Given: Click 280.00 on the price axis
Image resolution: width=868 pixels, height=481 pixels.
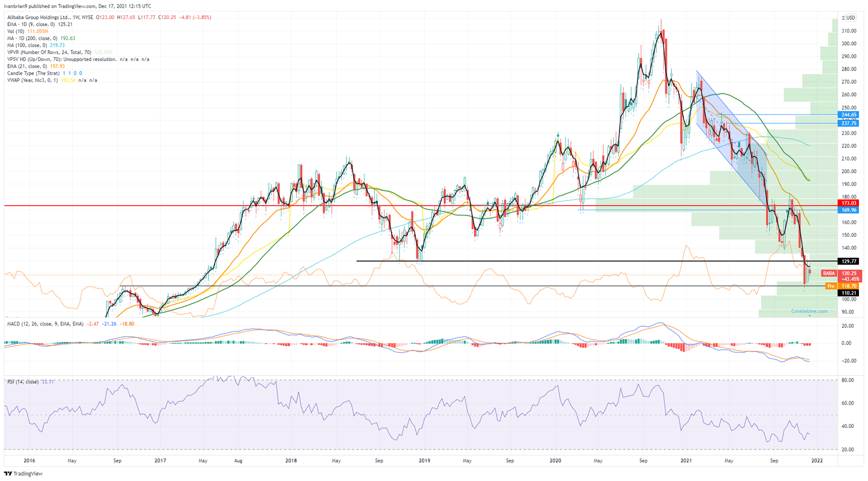Looking at the screenshot, I should coord(849,70).
